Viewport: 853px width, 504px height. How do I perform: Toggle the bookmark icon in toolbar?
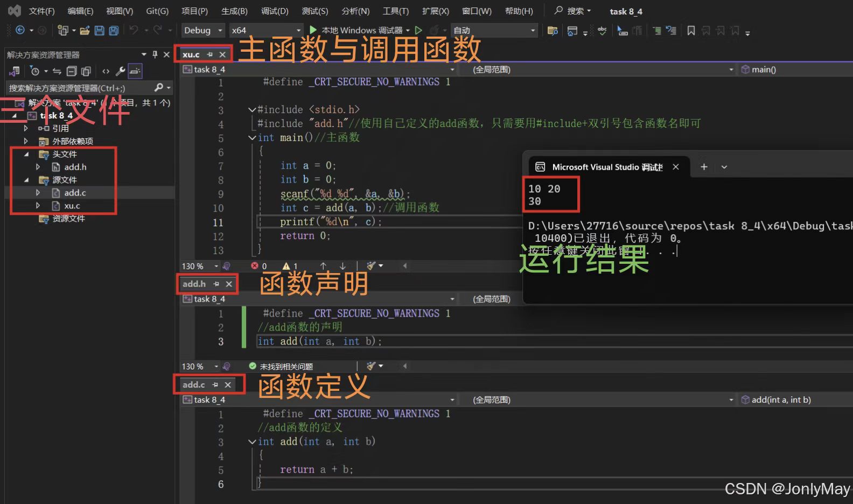[x=691, y=31]
